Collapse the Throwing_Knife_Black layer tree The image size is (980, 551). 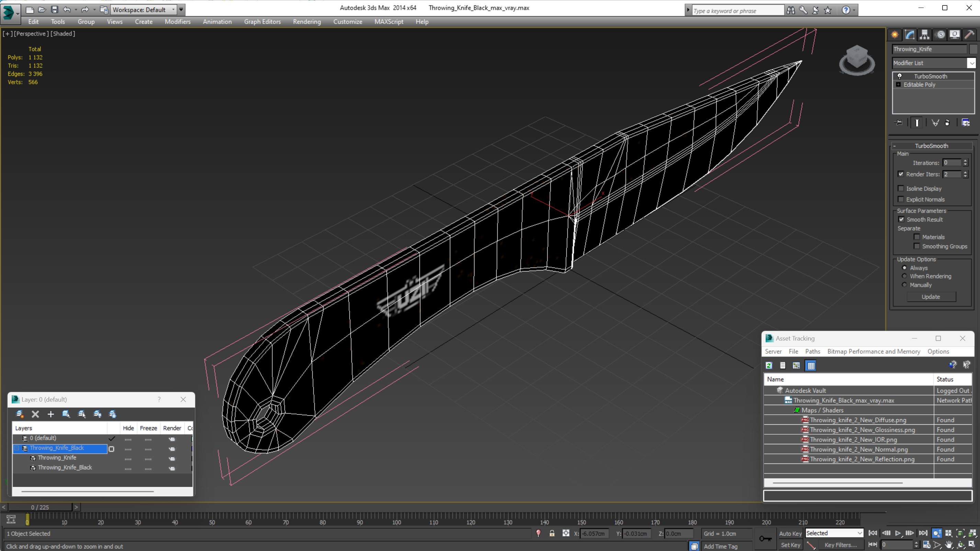[17, 448]
